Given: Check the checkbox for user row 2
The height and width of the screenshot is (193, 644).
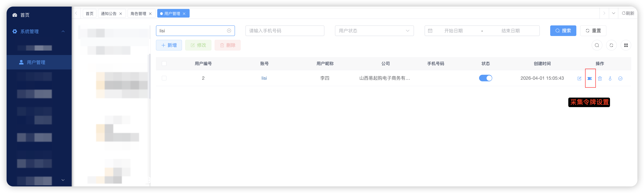Looking at the screenshot, I should pos(164,78).
